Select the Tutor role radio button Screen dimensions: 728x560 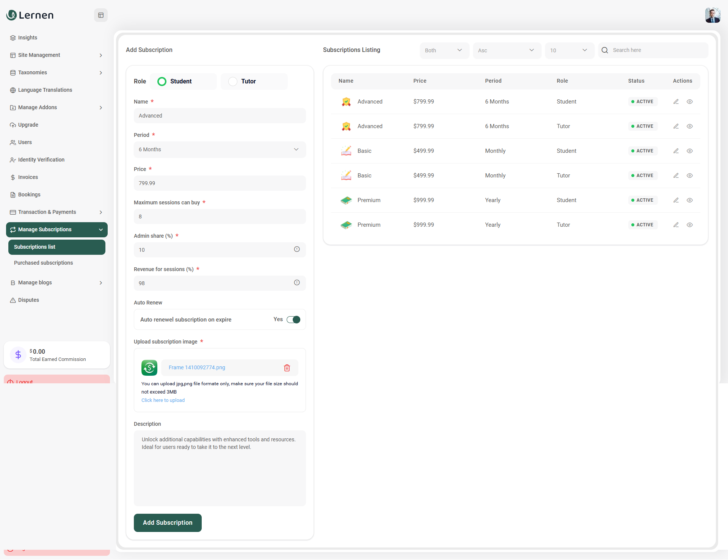pyautogui.click(x=233, y=82)
